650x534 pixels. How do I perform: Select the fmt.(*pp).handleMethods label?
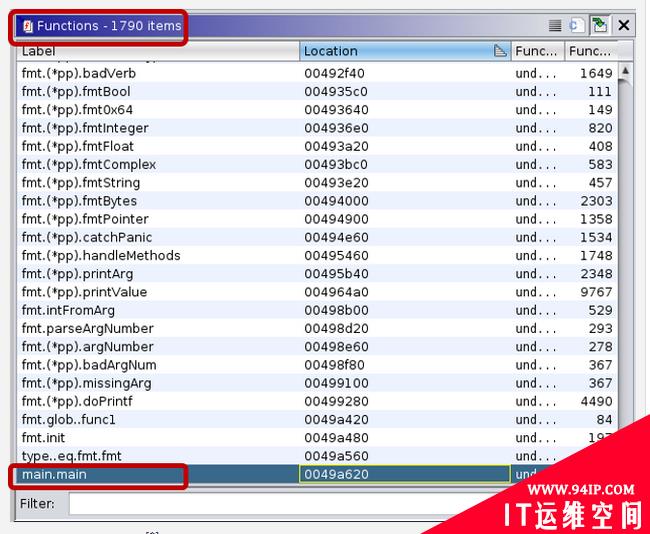click(101, 256)
